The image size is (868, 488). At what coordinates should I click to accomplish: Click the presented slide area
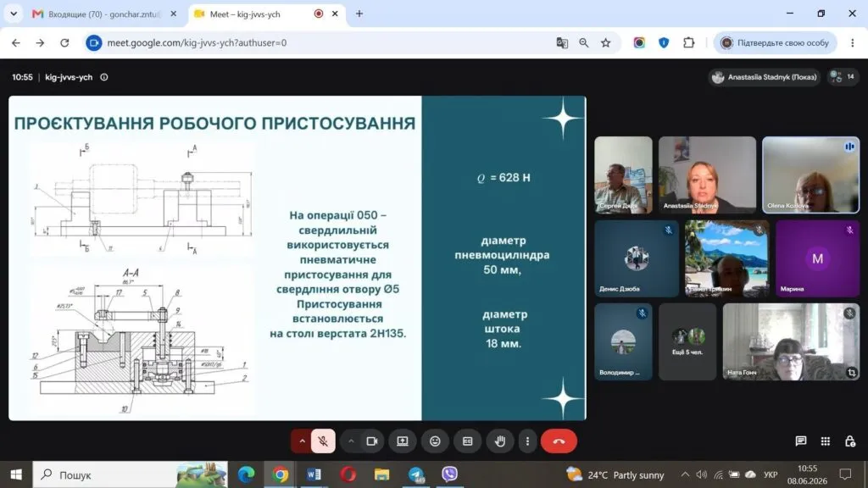tap(298, 258)
